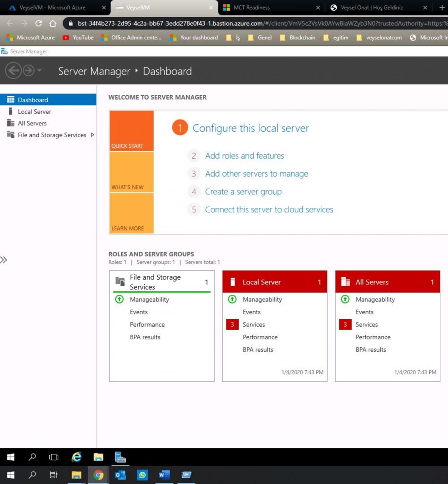Select File and Storage Services in sidebar

(52, 135)
